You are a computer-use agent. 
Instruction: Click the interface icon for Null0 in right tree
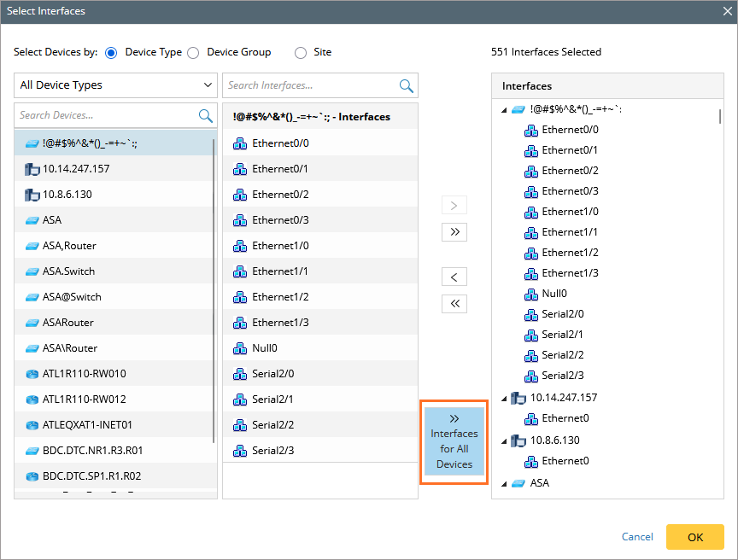click(x=530, y=294)
